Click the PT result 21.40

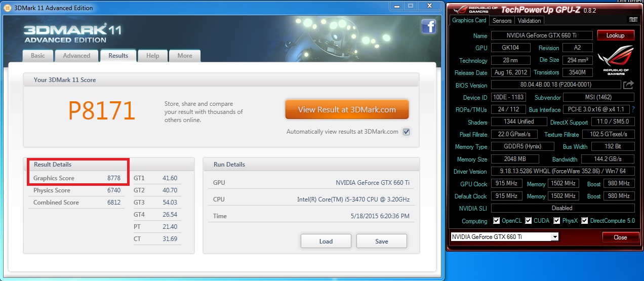coord(170,227)
